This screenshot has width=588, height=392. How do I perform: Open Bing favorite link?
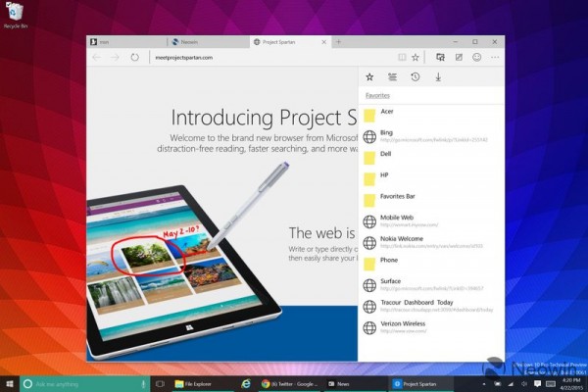[386, 132]
